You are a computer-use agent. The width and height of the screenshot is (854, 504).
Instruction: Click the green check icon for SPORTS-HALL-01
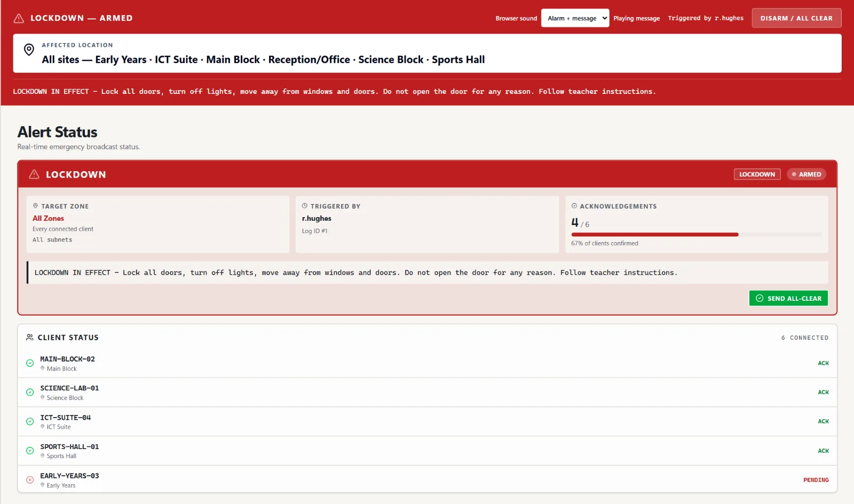[30, 451]
